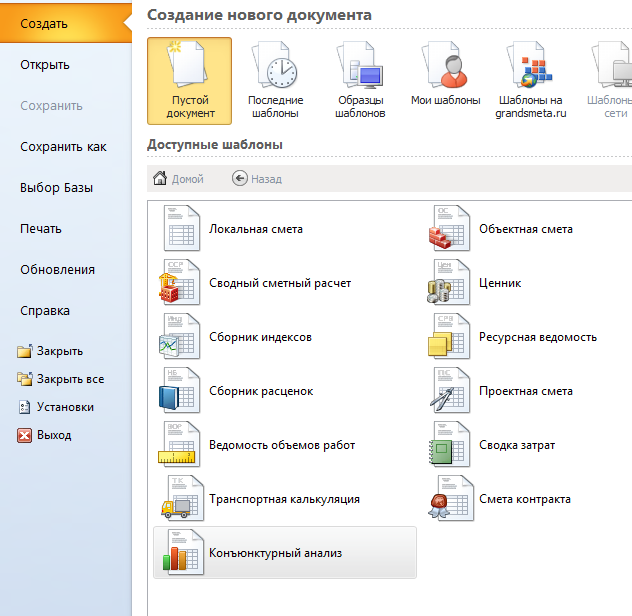This screenshot has width=632, height=616.
Task: Select the text Локальная смета
Action: [x=256, y=229]
